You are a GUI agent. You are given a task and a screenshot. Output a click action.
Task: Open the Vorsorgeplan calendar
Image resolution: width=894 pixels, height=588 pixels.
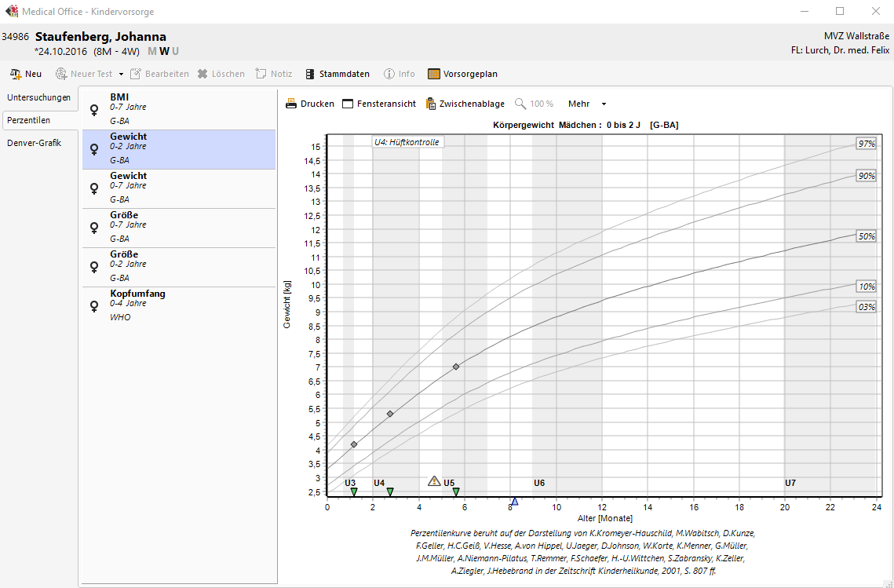(462, 74)
